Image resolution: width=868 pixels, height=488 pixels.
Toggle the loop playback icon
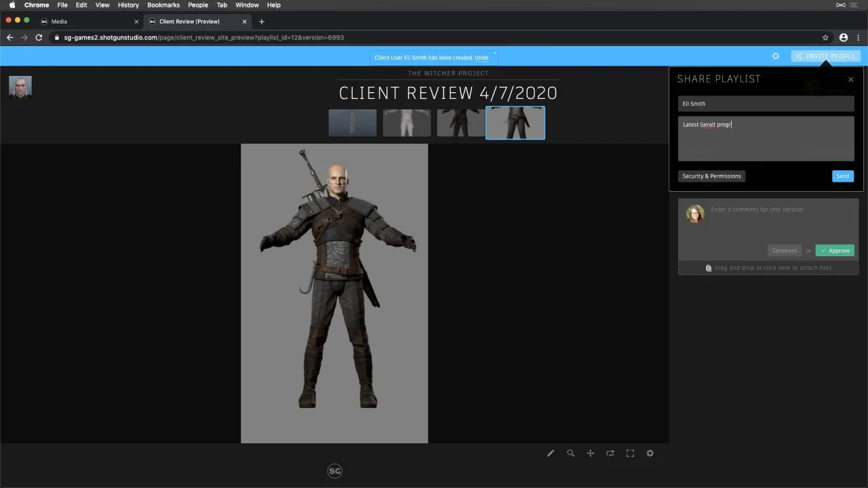(610, 453)
